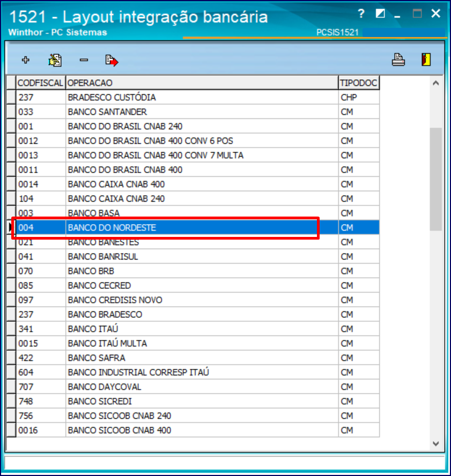Sort by OPERACAO column header
This screenshot has width=451, height=476.
point(202,83)
